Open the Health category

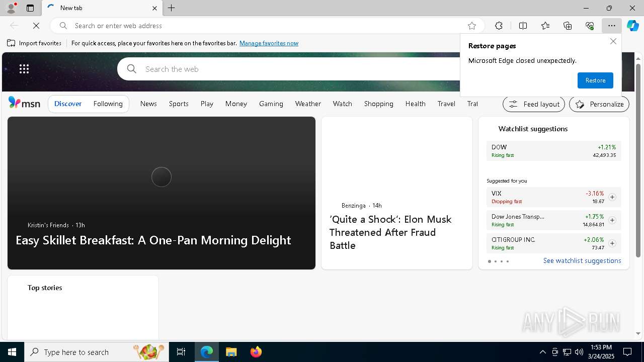click(415, 104)
